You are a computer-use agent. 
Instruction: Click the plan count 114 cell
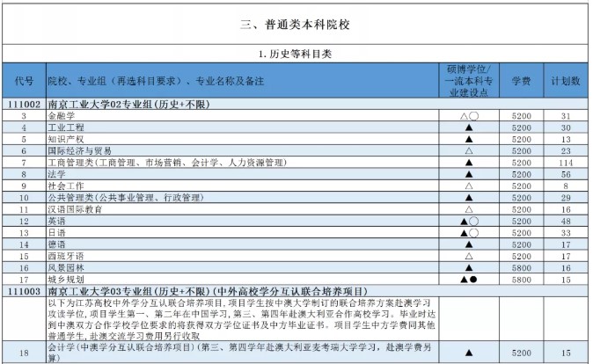pos(565,163)
